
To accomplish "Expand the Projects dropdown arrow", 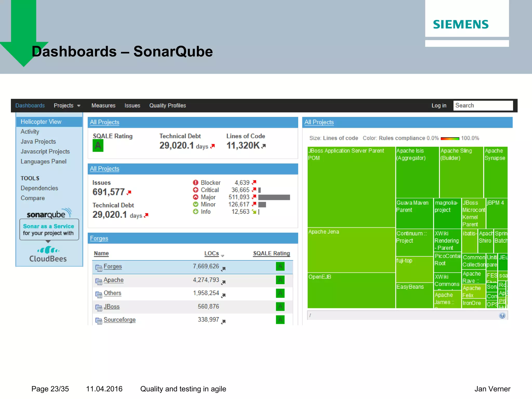I will [x=79, y=106].
